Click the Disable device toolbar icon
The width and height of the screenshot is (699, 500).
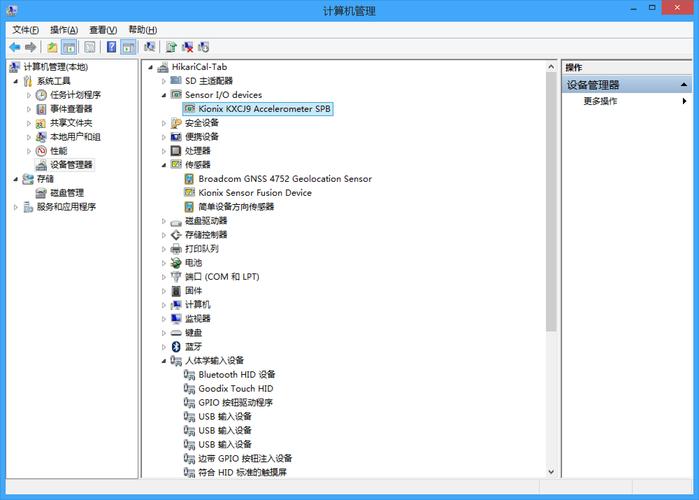click(203, 47)
